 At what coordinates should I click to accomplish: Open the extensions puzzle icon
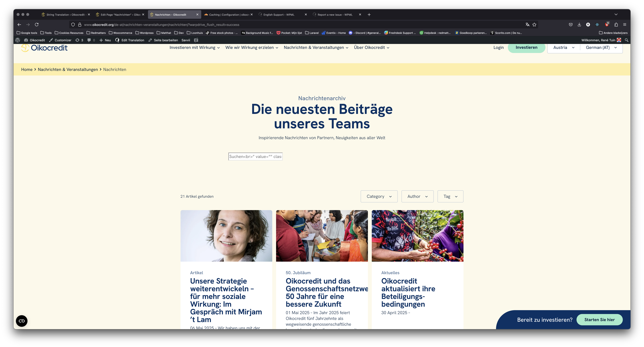point(616,24)
